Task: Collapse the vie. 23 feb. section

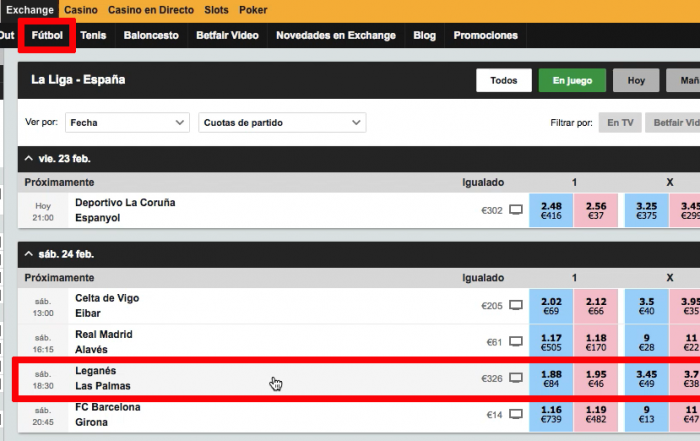Action: [29, 158]
